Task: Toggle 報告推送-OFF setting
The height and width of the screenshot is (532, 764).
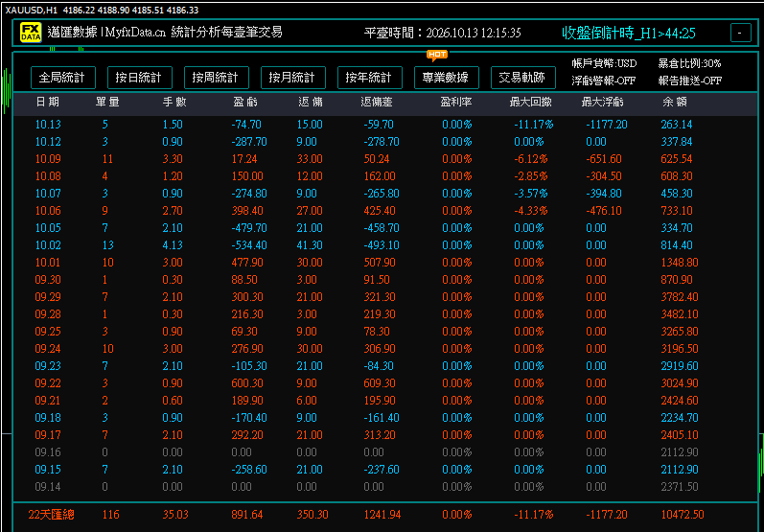Action: [x=689, y=81]
